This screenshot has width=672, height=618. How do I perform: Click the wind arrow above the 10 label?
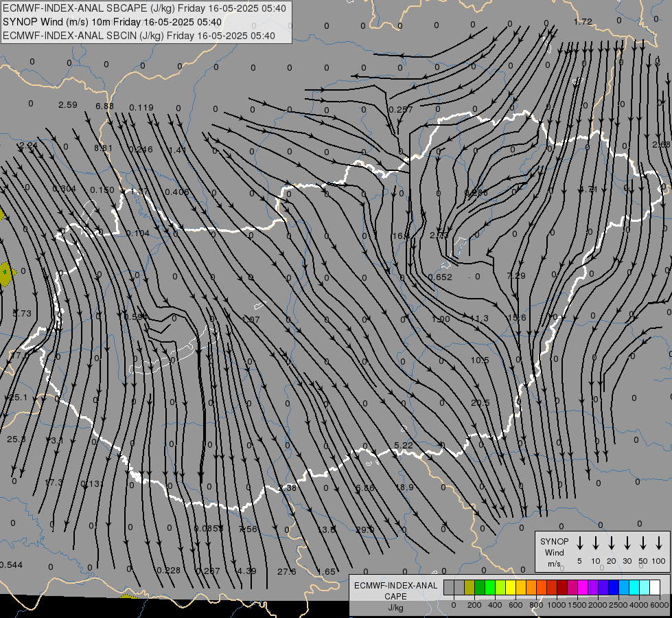point(595,543)
